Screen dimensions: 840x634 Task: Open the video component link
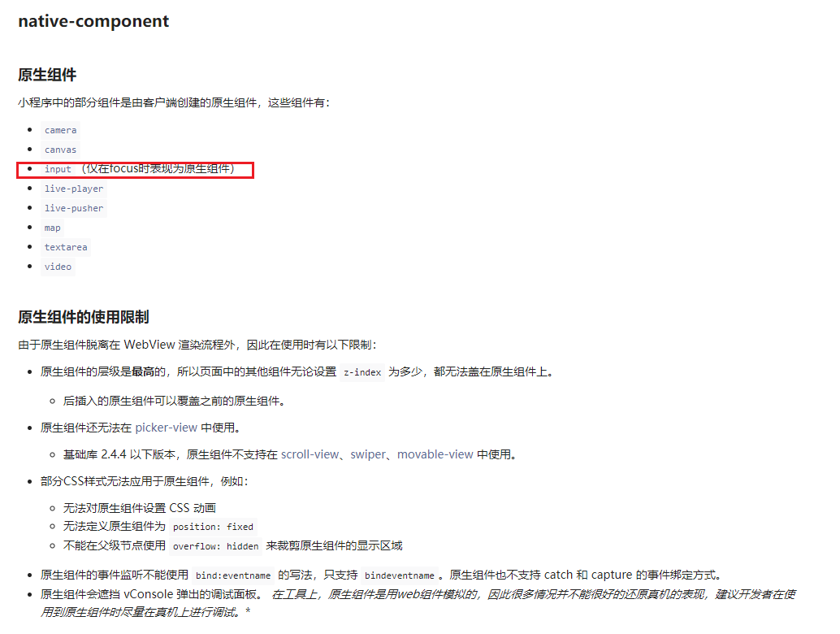click(x=58, y=267)
